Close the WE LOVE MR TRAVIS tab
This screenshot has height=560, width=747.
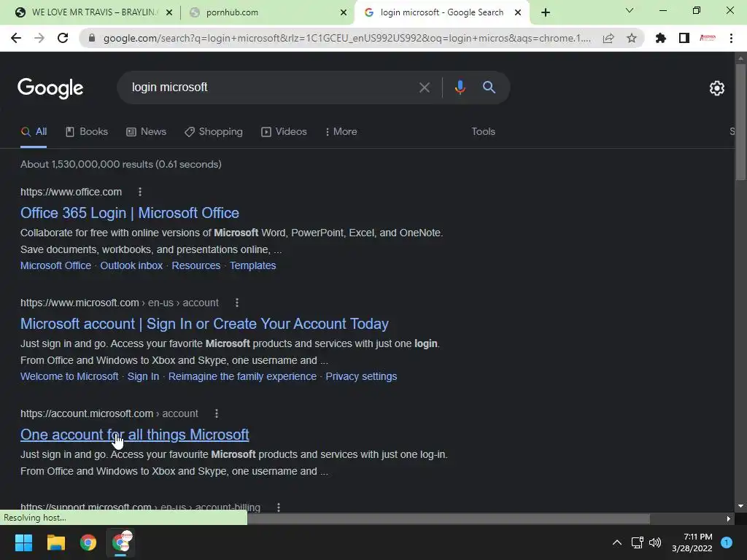point(169,12)
